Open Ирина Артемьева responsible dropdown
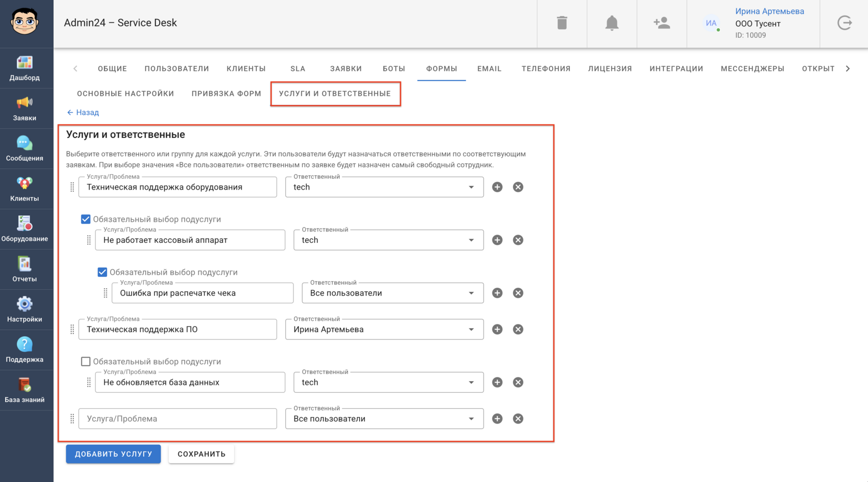The height and width of the screenshot is (482, 868). coord(384,329)
